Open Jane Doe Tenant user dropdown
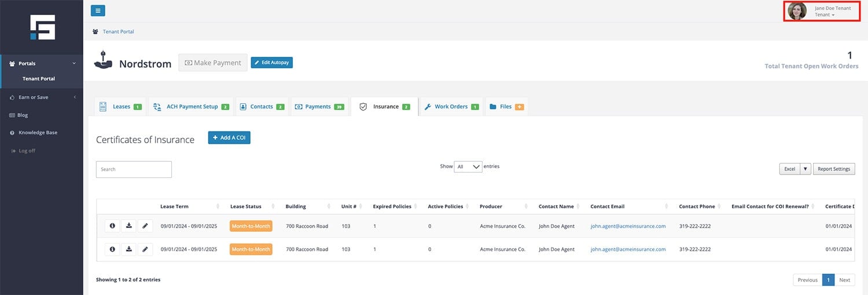868x295 pixels. click(x=832, y=12)
